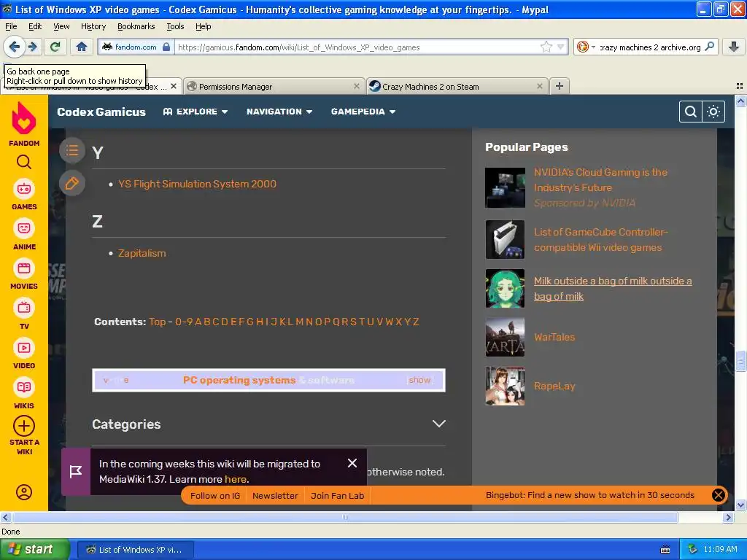The image size is (747, 560).
Task: Close the Permissions Manager tab
Action: coord(356,86)
